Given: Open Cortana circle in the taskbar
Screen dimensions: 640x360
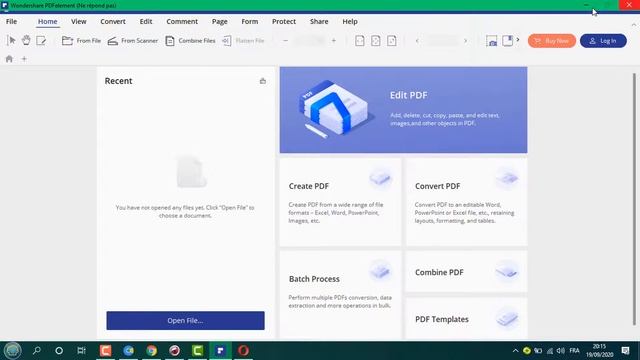Looking at the screenshot, I should (59, 350).
